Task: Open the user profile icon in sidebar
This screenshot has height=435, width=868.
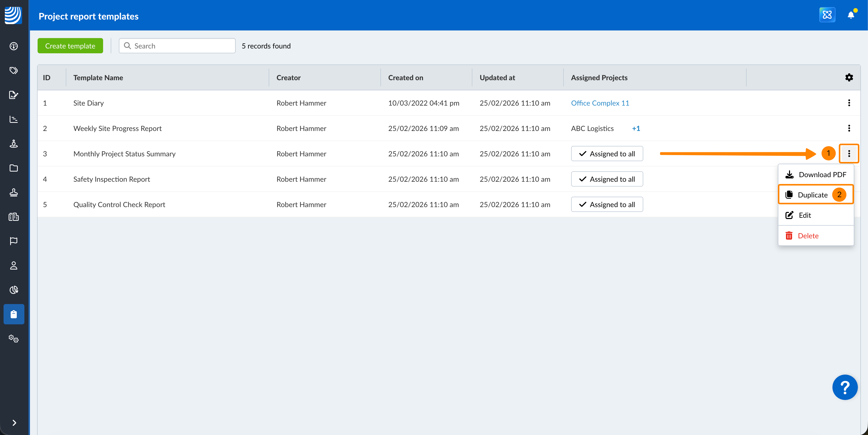Action: click(x=13, y=265)
